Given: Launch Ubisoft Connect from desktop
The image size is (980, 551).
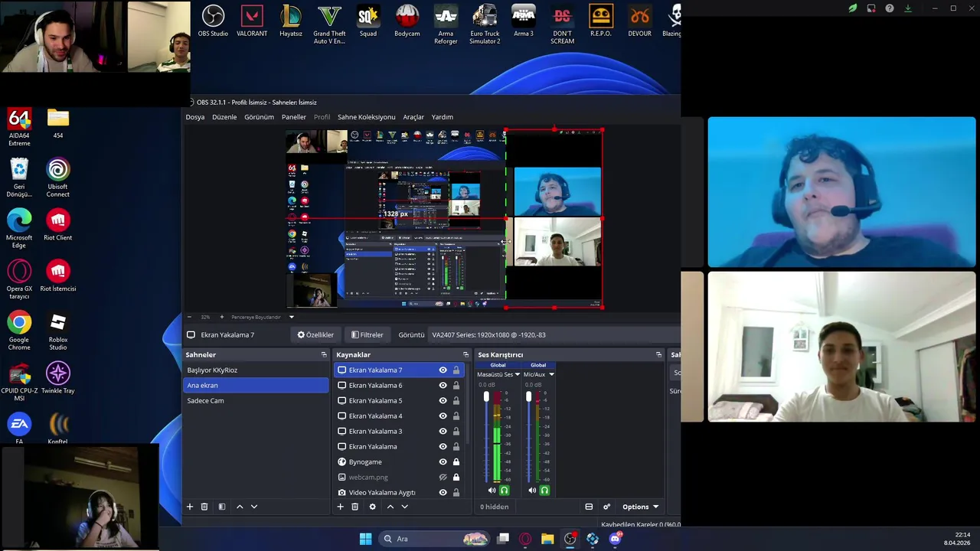Looking at the screenshot, I should [58, 178].
